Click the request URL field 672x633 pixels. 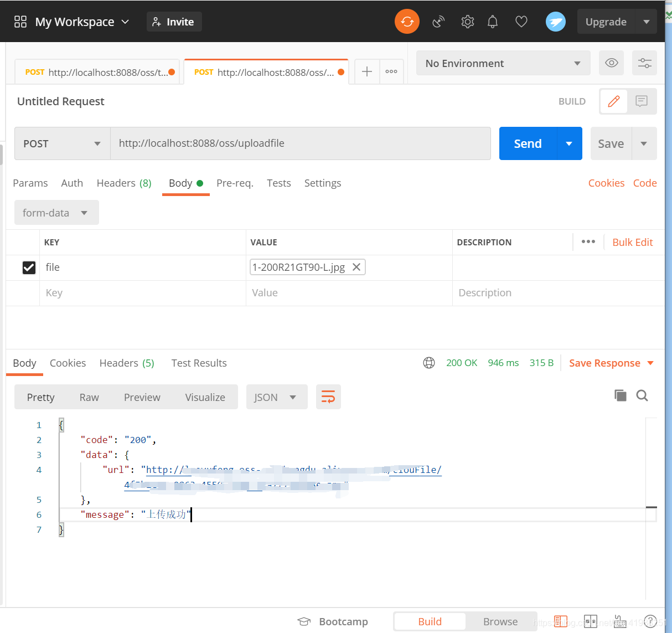(301, 143)
